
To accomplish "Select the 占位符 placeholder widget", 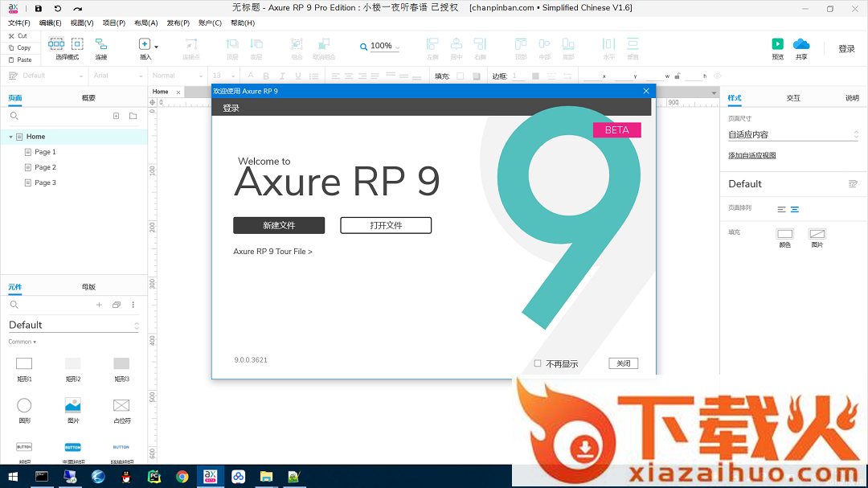I will click(122, 411).
